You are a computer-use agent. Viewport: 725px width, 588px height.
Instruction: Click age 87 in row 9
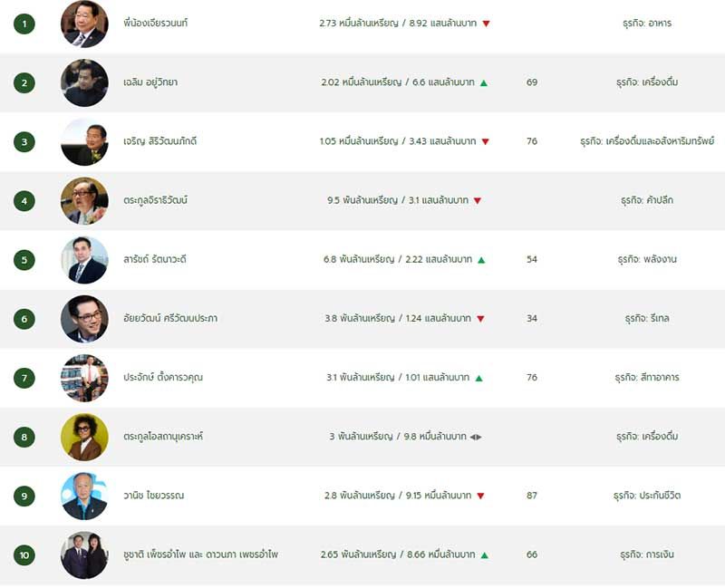(532, 496)
